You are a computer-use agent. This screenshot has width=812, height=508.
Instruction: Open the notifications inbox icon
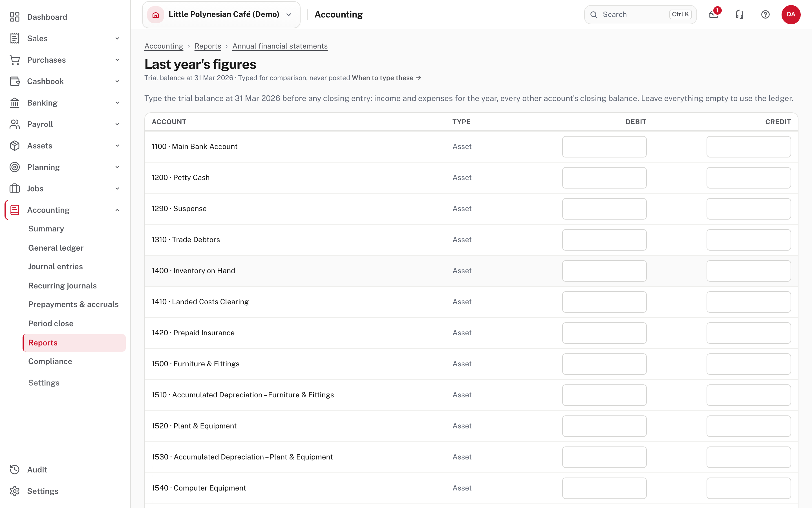(714, 14)
